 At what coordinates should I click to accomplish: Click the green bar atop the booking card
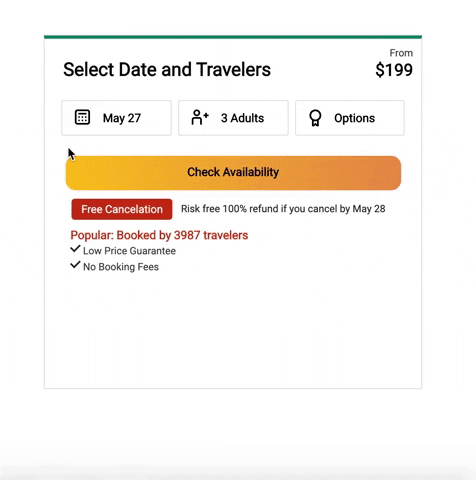click(233, 37)
